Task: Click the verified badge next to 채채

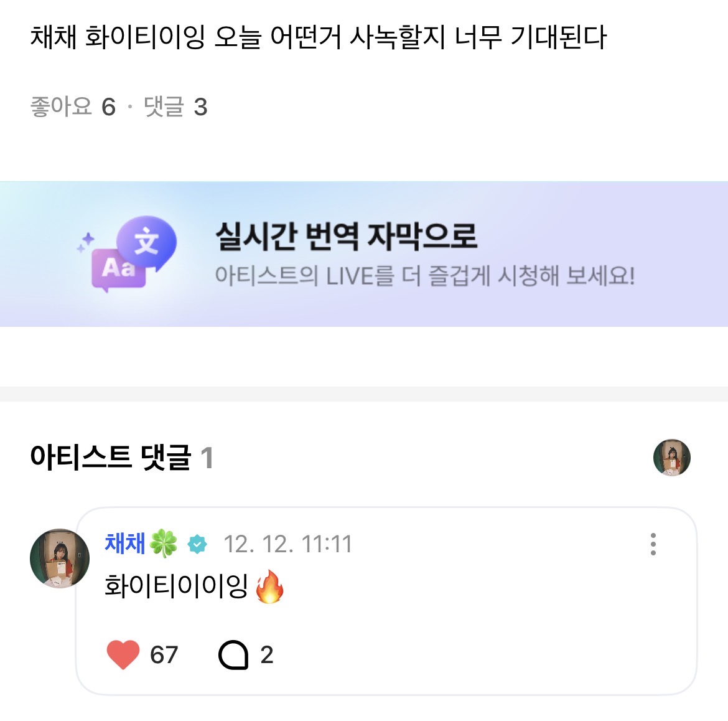Action: click(x=197, y=544)
